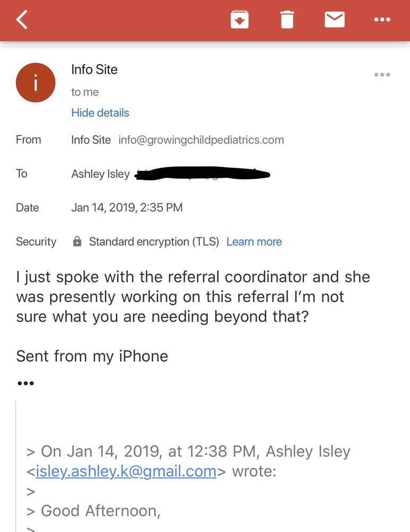
Task: Collapse header with Hide details
Action: (x=100, y=113)
